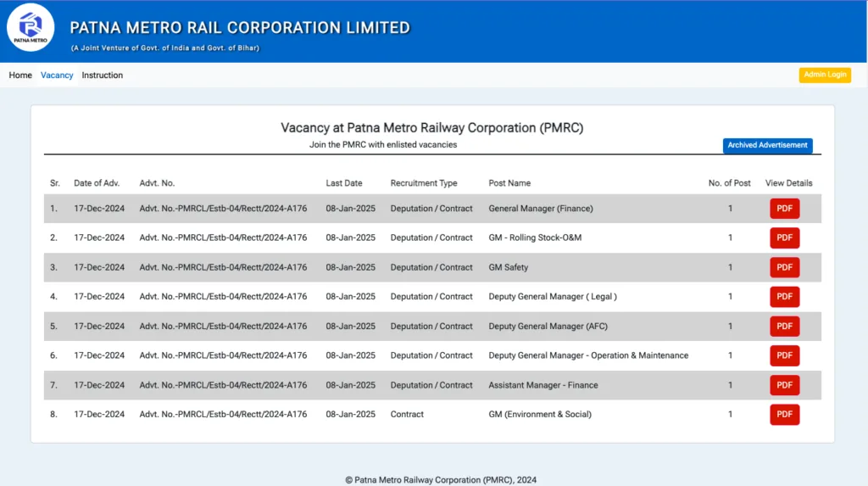
Task: Click 'Join the PMRC with enlisted vacancies' subtitle
Action: pyautogui.click(x=383, y=145)
